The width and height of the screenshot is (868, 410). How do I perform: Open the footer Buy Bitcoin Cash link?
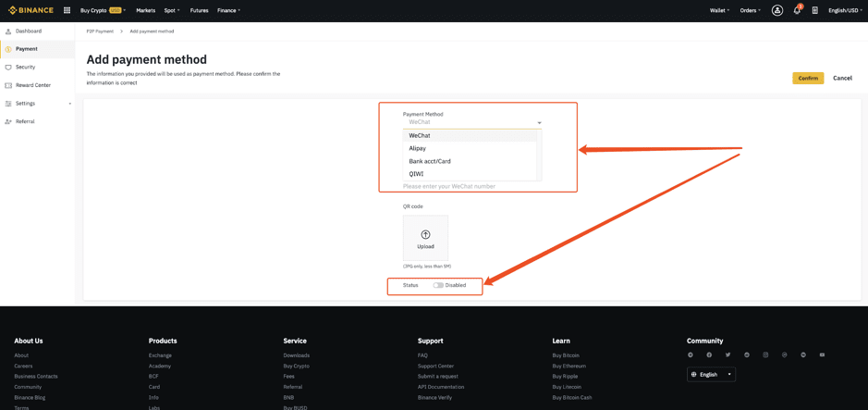pyautogui.click(x=572, y=398)
